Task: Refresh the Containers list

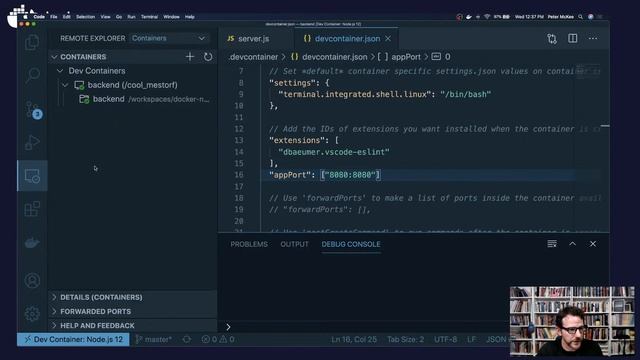Action: click(208, 57)
